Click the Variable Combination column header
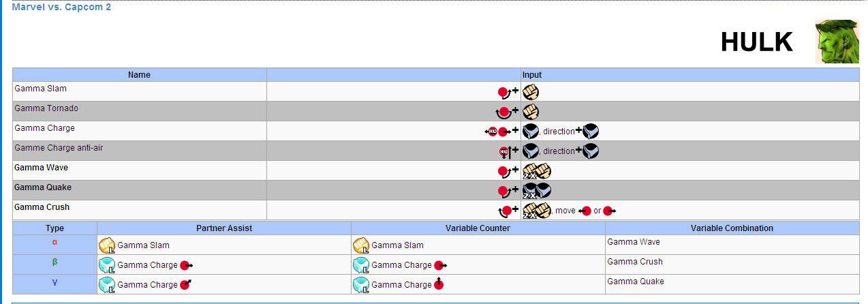This screenshot has height=304, width=868. [x=732, y=228]
